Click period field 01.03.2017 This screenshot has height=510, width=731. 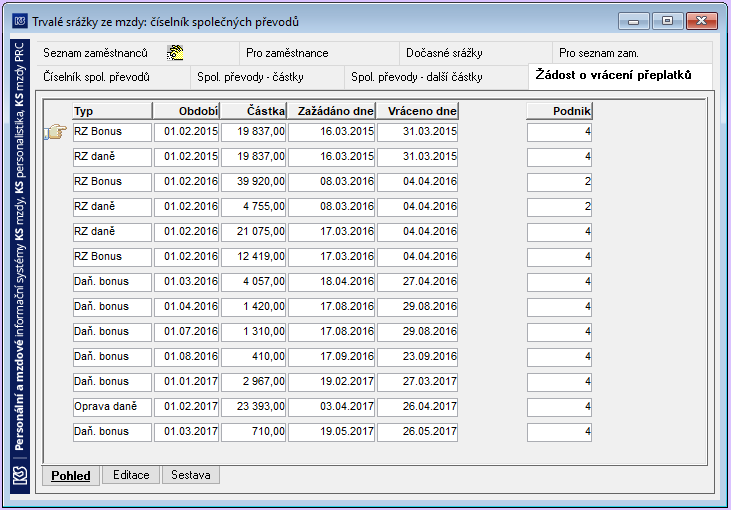pyautogui.click(x=186, y=432)
